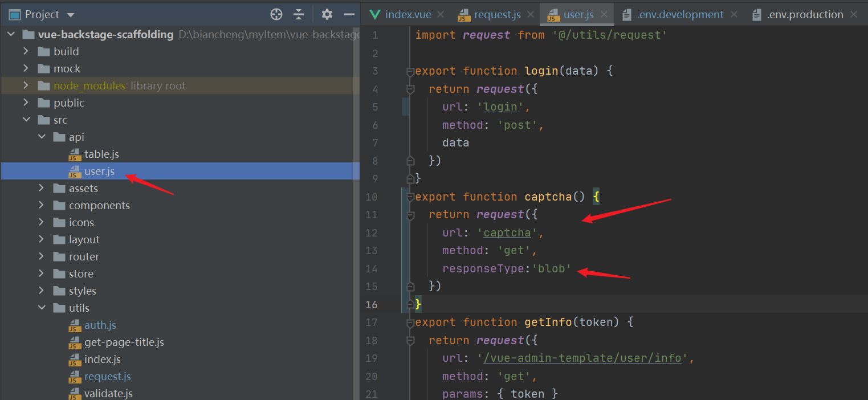Viewport: 868px width, 400px height.
Task: Click line number 14 in the gutter
Action: pos(371,268)
